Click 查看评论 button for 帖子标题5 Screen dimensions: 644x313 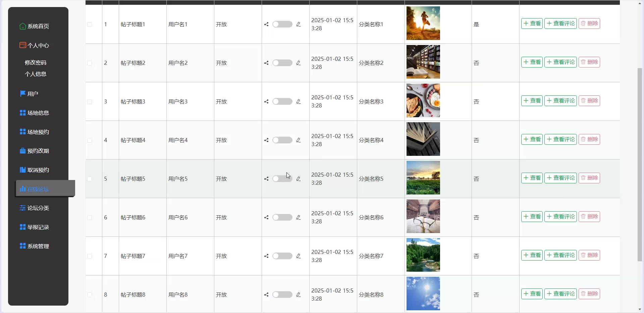coord(560,178)
